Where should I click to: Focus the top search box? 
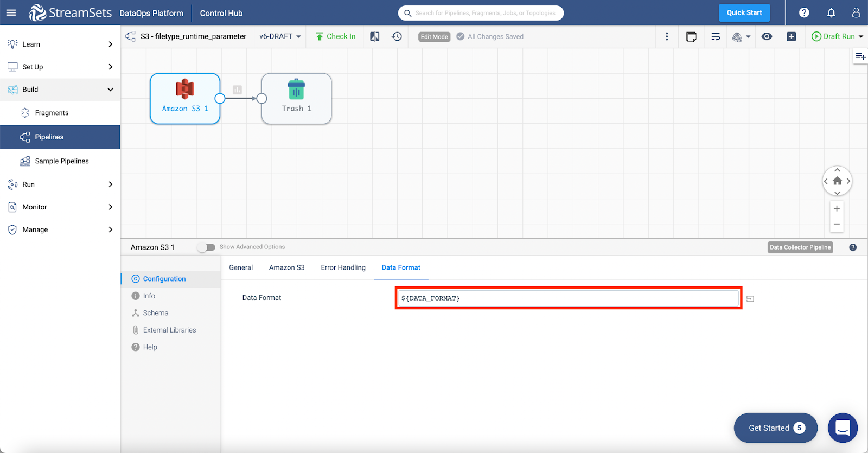tap(481, 13)
